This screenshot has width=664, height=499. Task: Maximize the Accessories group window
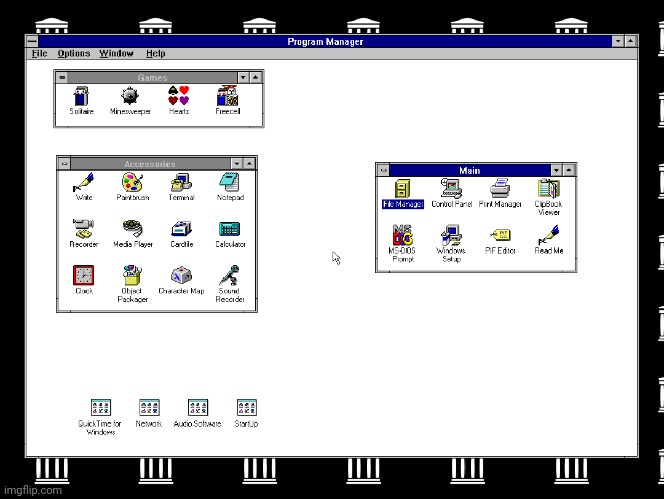(249, 164)
